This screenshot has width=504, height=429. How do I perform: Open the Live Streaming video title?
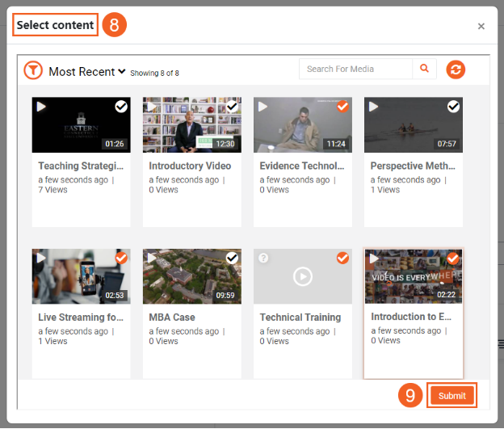[x=81, y=318]
